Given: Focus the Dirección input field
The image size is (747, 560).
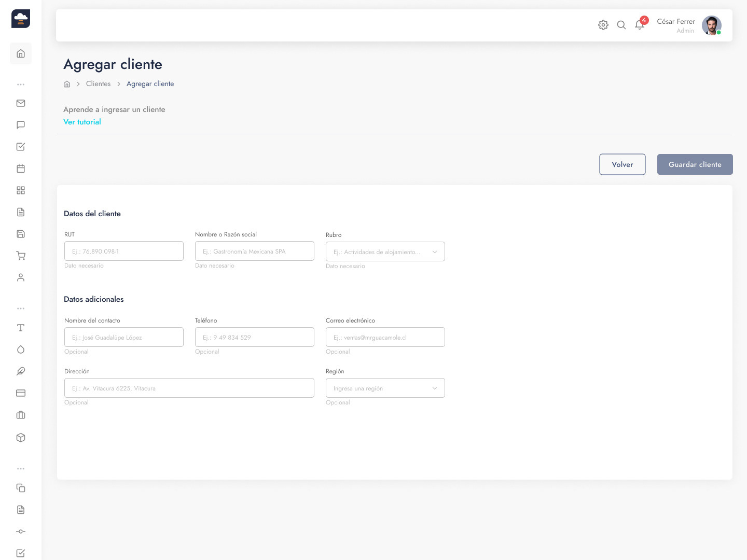Looking at the screenshot, I should (x=189, y=388).
